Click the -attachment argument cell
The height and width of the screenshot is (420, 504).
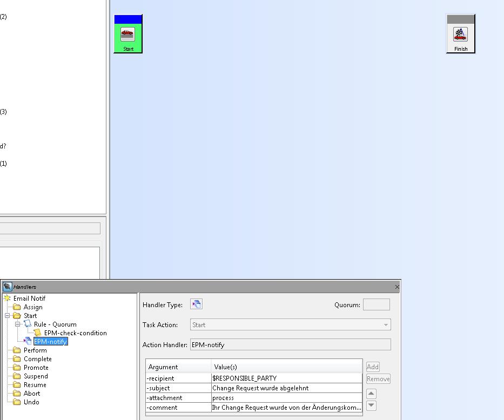(178, 397)
